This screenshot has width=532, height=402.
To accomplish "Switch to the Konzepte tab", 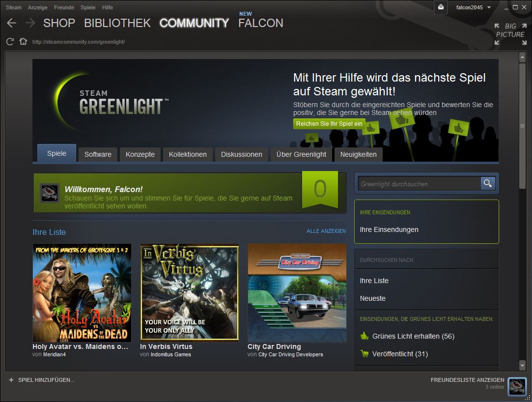I will 140,154.
